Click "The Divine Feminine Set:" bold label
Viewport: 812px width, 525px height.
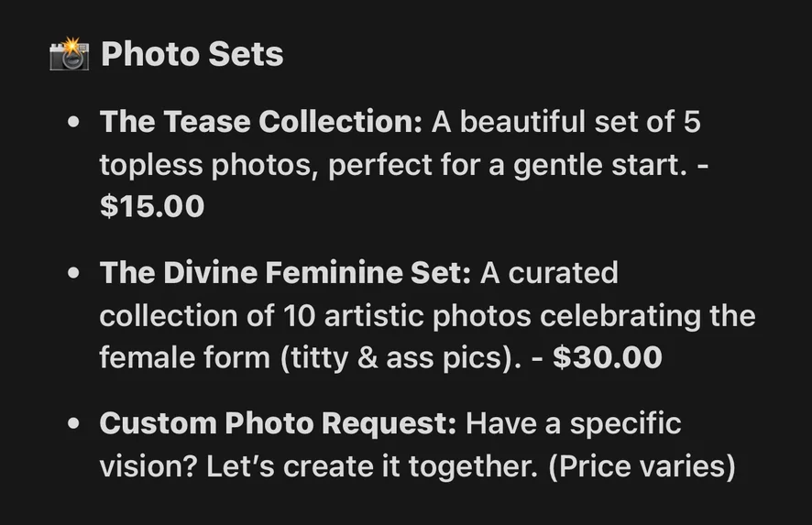point(285,273)
